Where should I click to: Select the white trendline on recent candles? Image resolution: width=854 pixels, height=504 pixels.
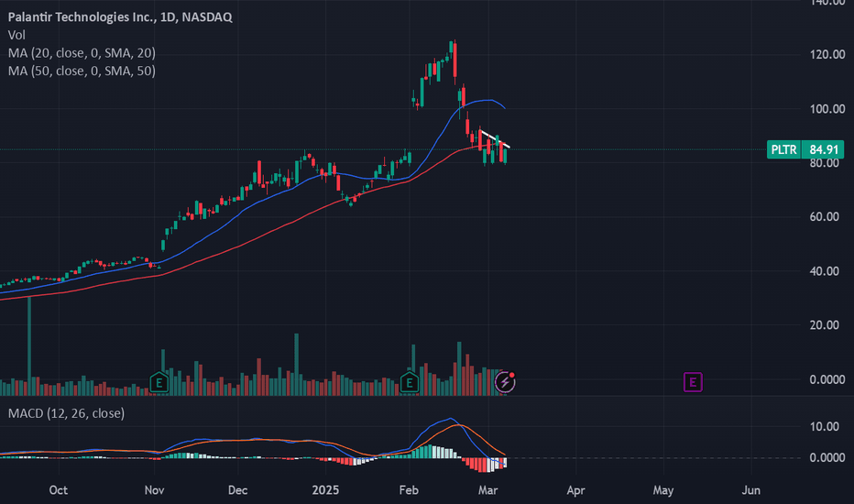495,139
